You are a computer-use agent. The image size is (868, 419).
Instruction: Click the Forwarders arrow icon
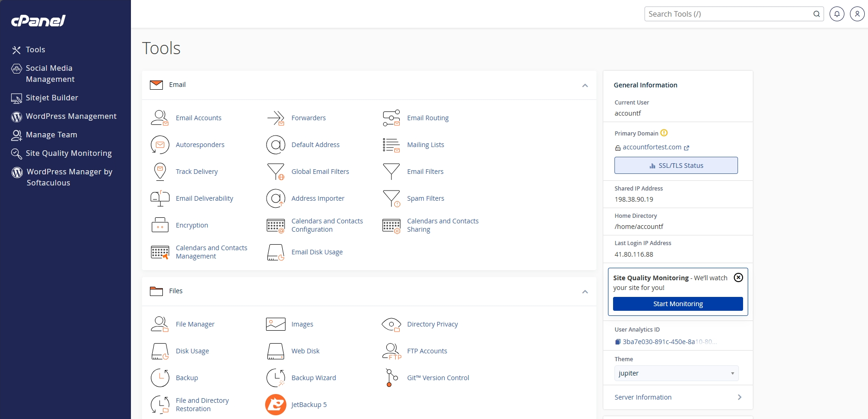click(x=276, y=118)
